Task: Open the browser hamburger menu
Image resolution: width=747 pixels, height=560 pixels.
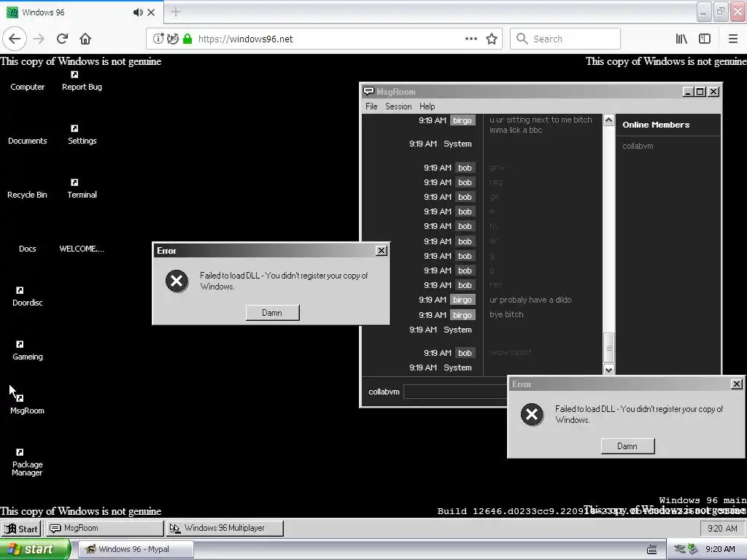Action: (732, 39)
